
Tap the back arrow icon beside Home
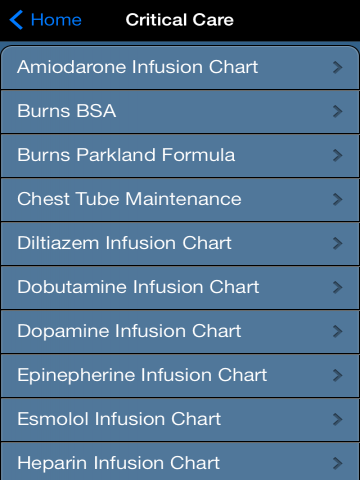(16, 20)
